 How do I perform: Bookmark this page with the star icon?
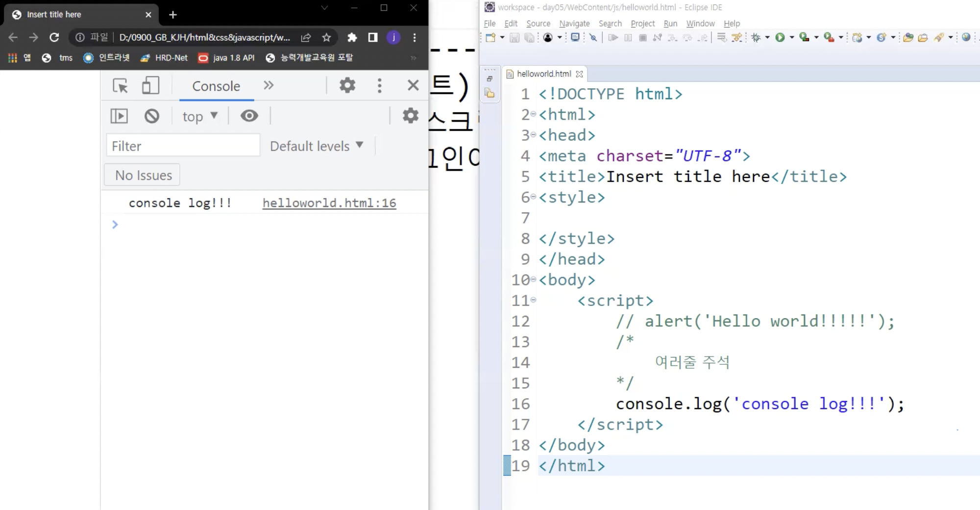(326, 37)
